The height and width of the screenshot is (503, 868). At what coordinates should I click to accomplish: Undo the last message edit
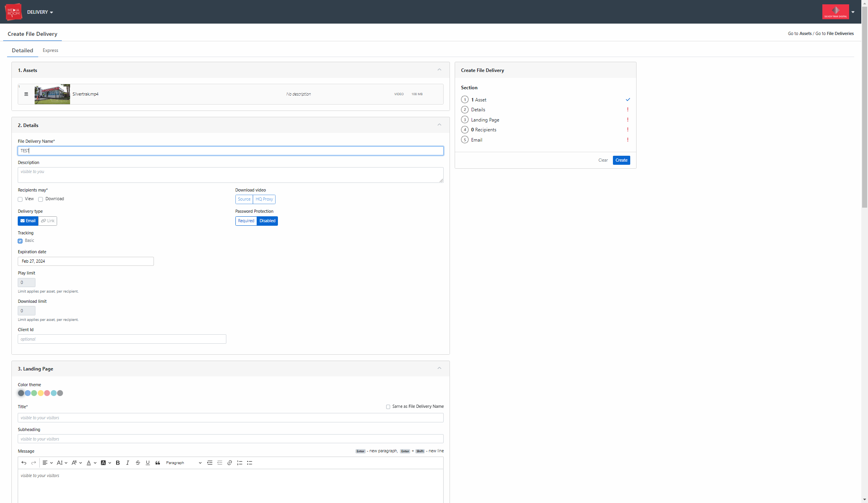point(24,463)
